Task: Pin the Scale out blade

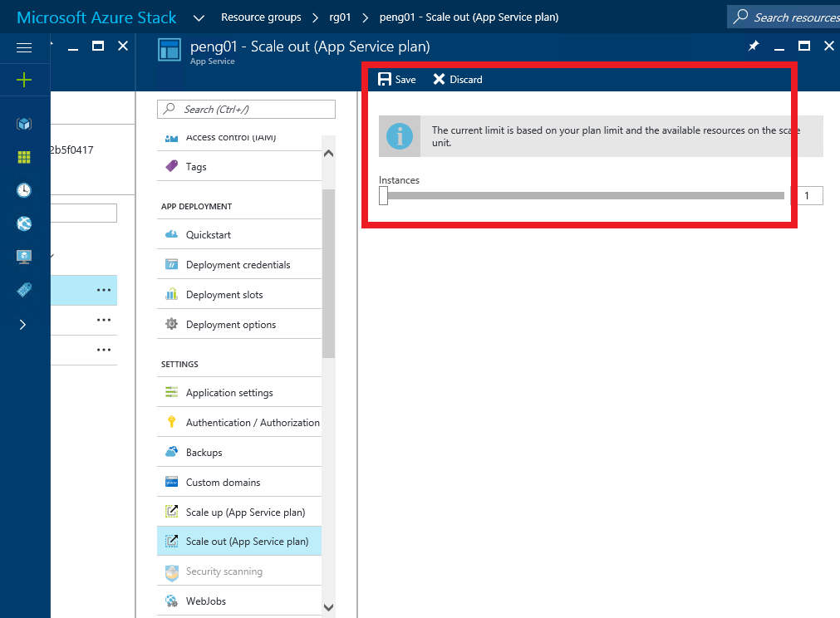Action: tap(754, 46)
